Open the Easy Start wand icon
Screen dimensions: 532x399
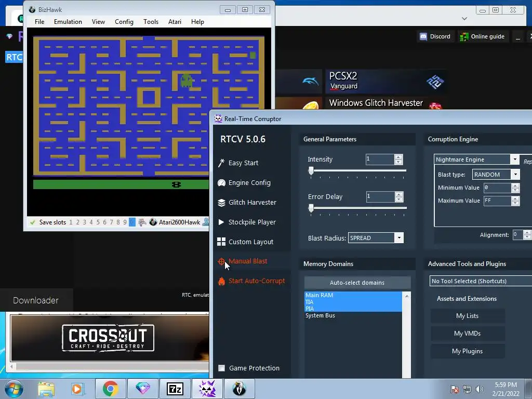coord(221,163)
